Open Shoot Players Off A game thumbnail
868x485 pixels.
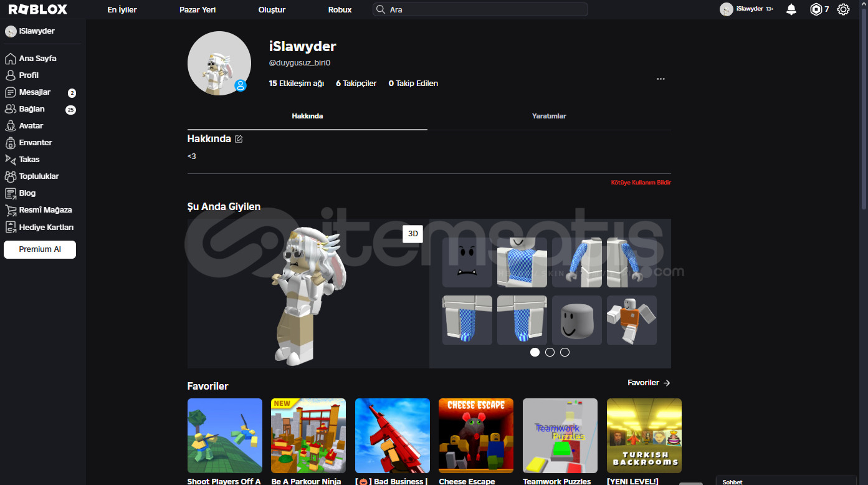coord(225,436)
